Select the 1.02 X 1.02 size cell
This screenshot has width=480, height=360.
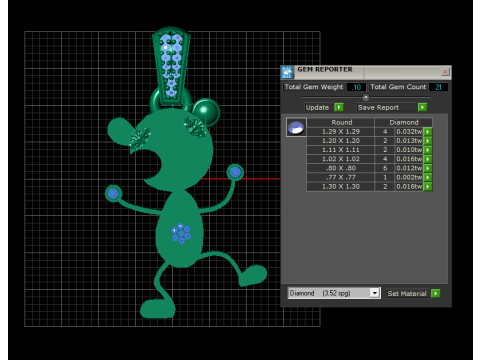point(341,159)
